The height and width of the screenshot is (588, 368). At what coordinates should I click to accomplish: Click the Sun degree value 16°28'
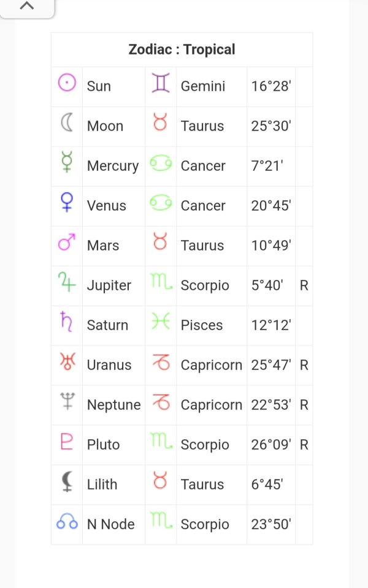tap(271, 86)
